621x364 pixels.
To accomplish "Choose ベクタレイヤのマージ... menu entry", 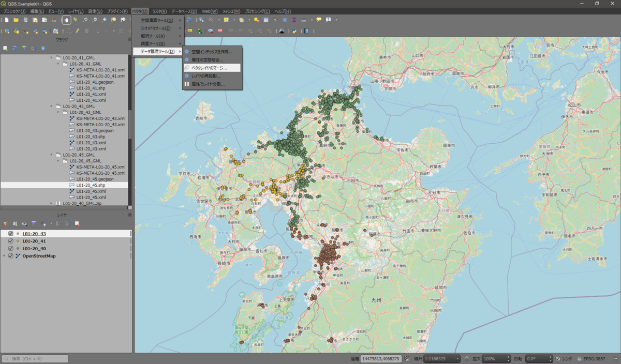I will [212, 68].
